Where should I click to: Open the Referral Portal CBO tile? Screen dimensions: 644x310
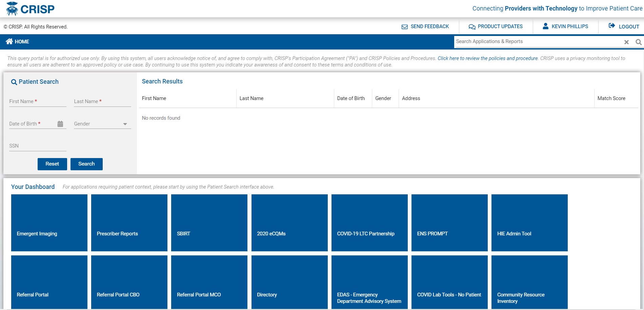click(x=129, y=282)
